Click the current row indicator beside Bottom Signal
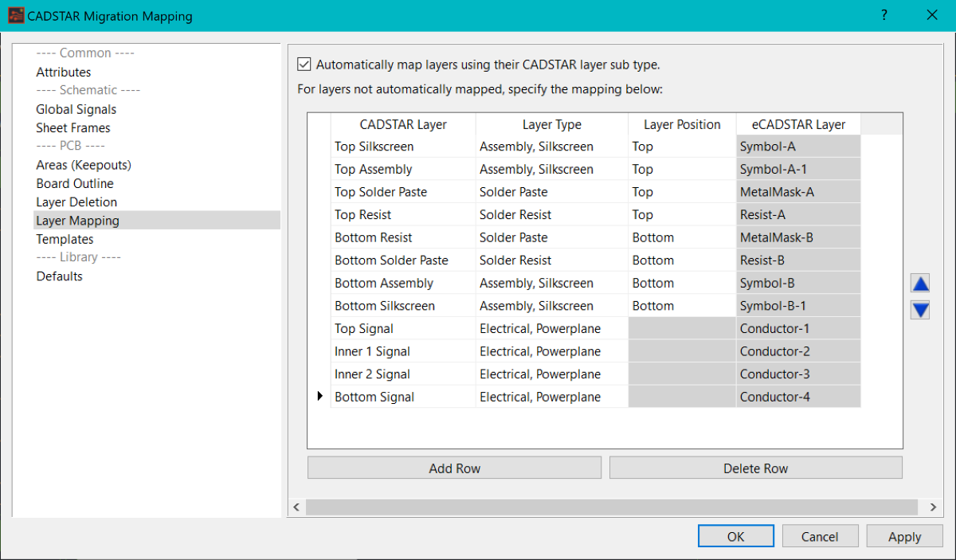 tap(319, 397)
